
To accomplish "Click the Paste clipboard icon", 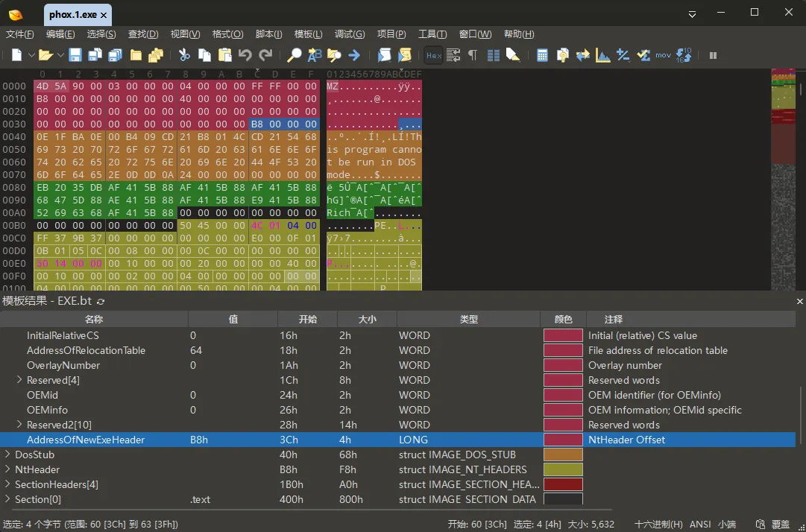I will point(224,55).
